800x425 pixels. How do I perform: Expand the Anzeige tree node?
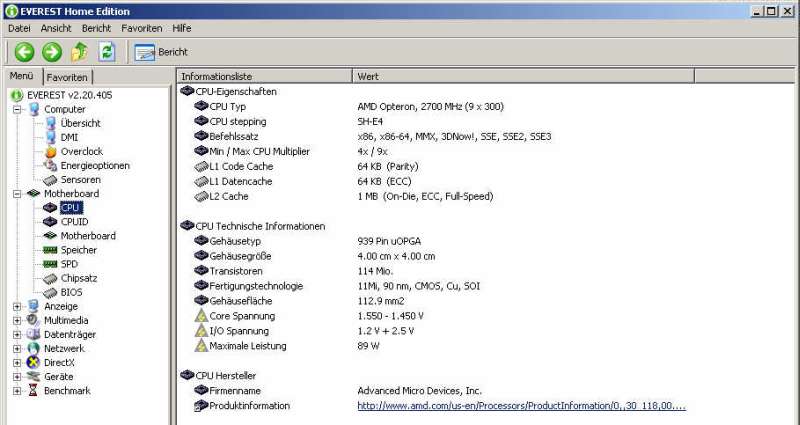click(x=17, y=307)
